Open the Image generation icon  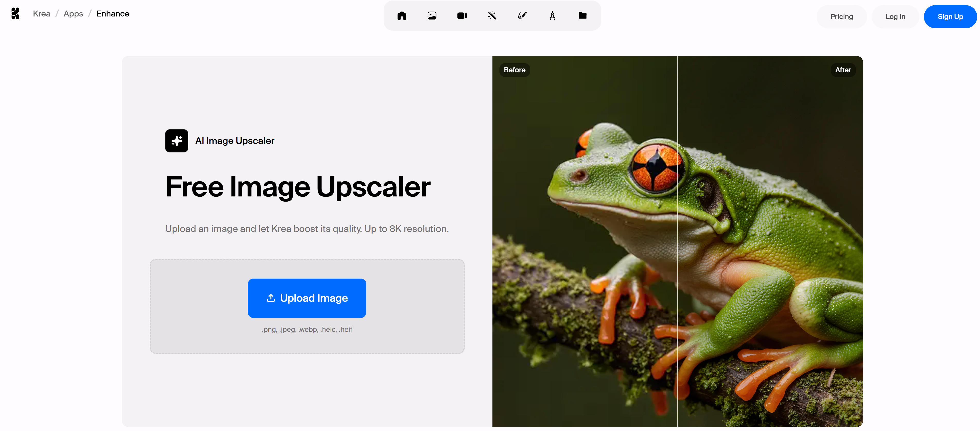point(432,16)
